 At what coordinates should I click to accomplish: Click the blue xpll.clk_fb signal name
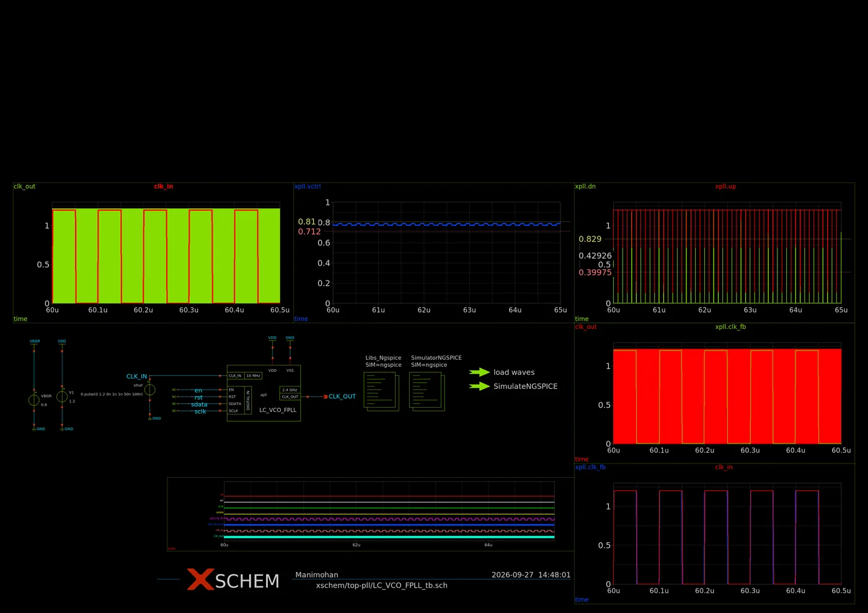coord(590,467)
